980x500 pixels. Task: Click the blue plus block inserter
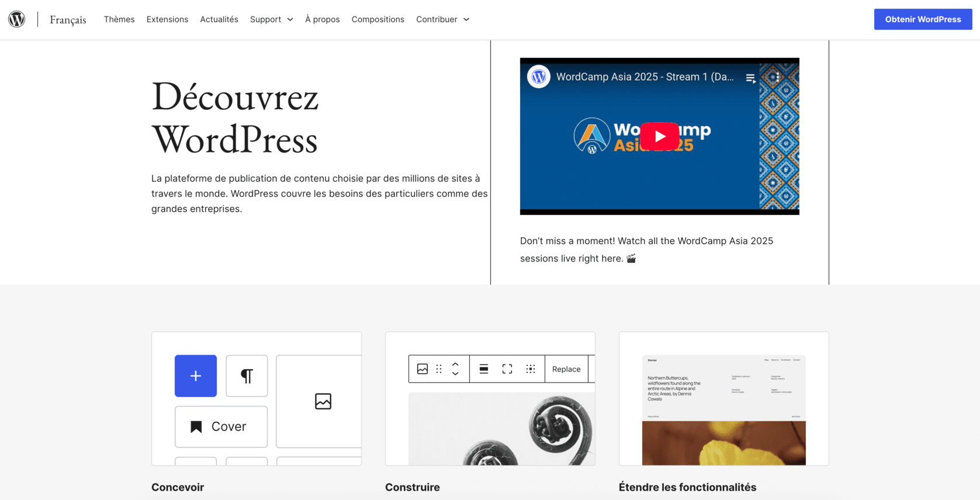point(196,376)
